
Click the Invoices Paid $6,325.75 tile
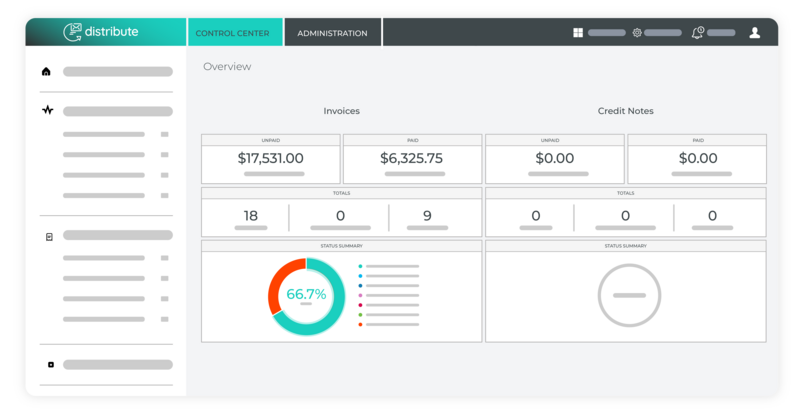tap(412, 159)
